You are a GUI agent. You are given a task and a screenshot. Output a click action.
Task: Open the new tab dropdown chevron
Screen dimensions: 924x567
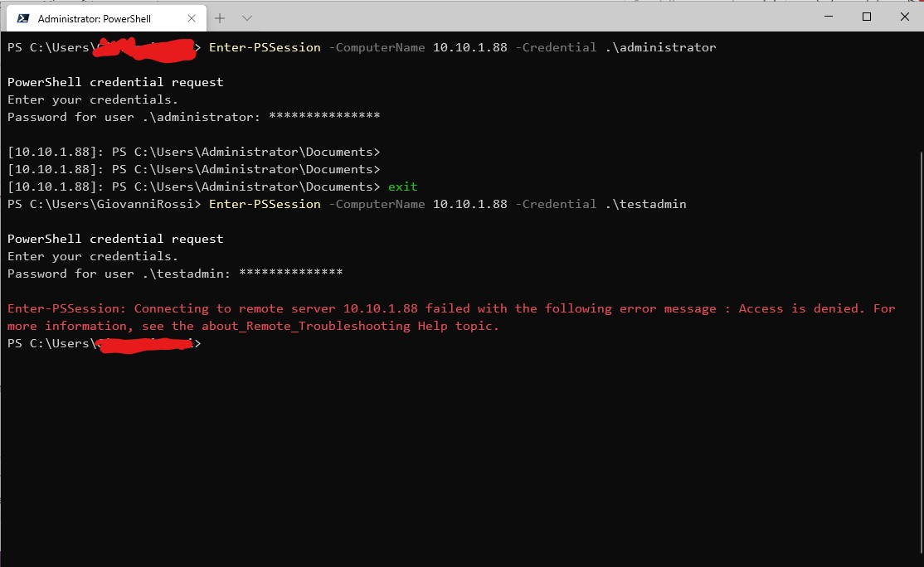coord(245,17)
